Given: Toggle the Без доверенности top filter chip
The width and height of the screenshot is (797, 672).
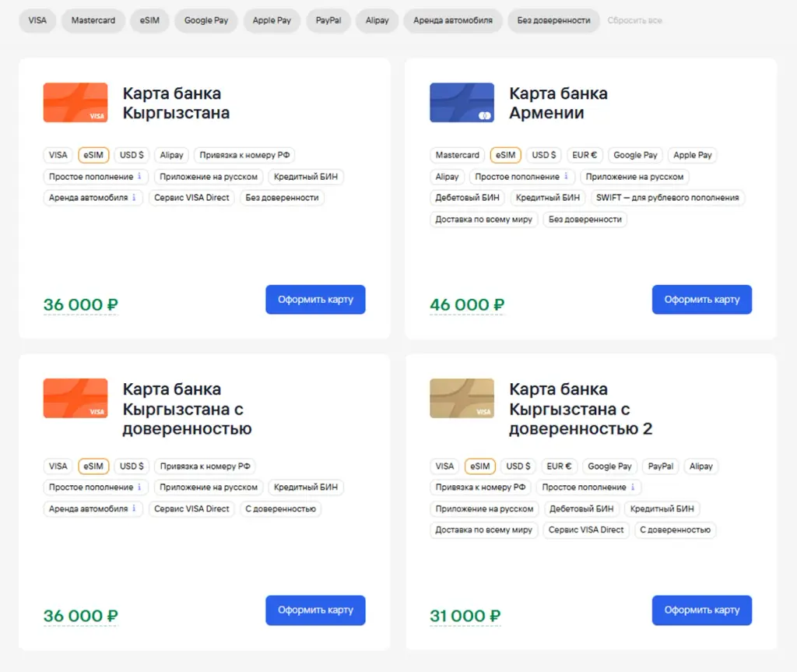Looking at the screenshot, I should click(x=553, y=20).
